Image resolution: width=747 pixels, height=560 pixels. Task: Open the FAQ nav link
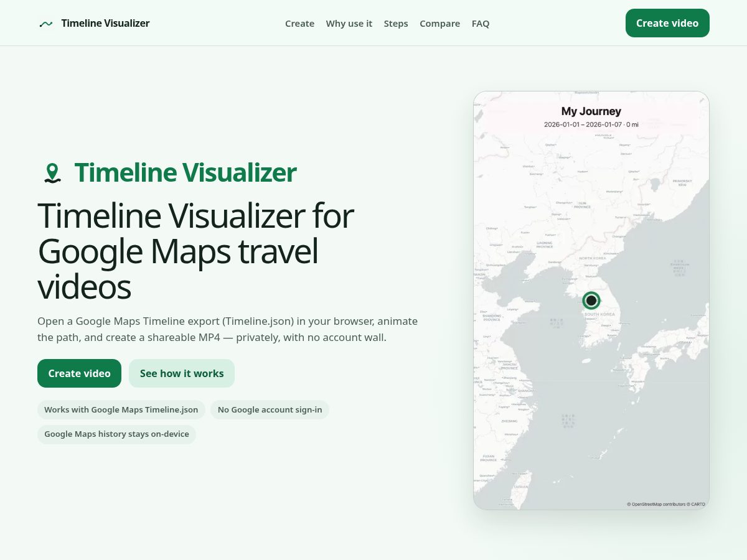click(481, 24)
